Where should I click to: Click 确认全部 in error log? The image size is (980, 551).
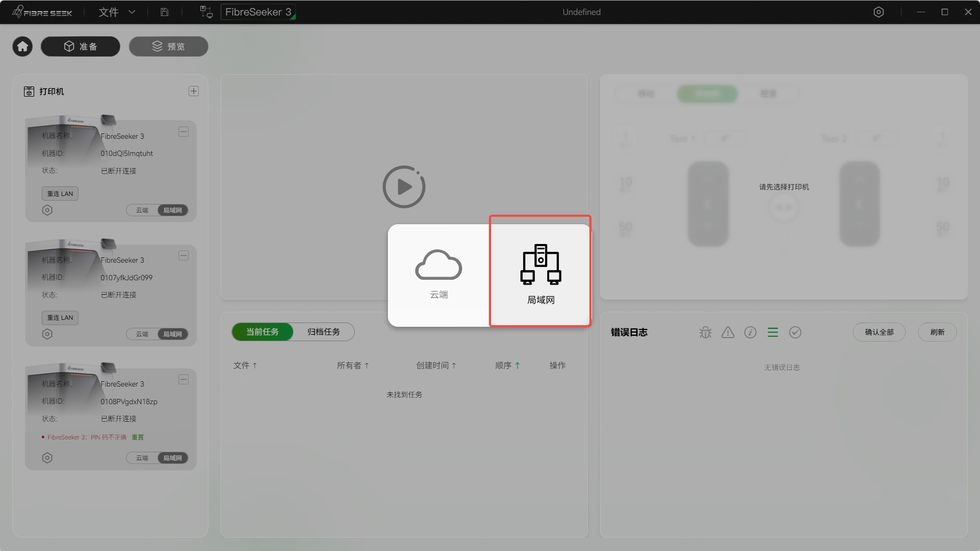[x=879, y=332]
